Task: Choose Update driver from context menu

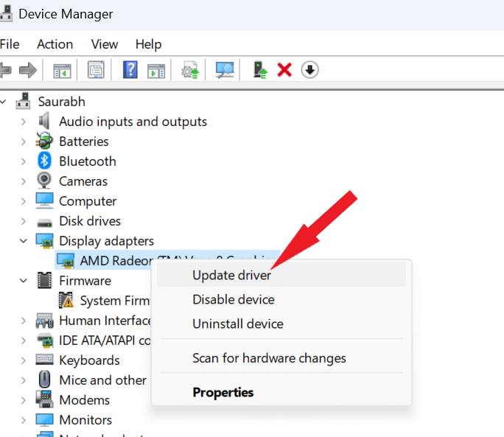Action: [281, 275]
